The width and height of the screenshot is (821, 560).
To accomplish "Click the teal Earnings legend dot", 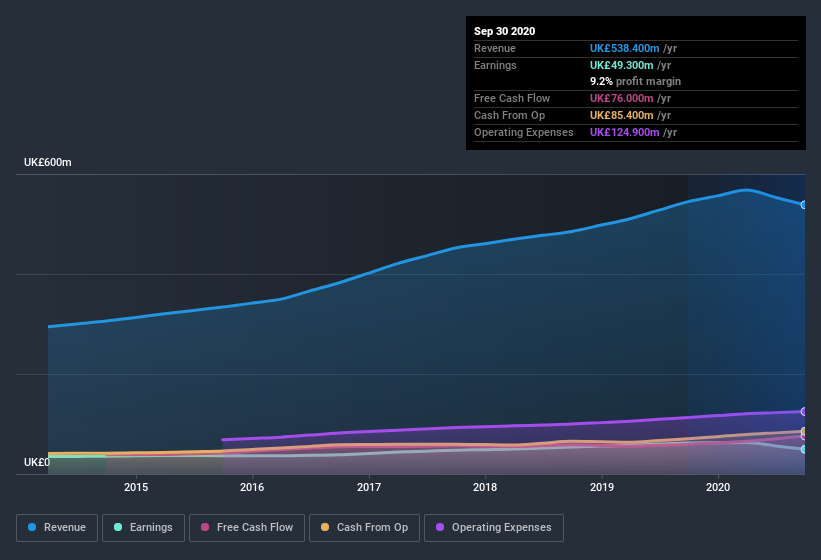I will (118, 527).
